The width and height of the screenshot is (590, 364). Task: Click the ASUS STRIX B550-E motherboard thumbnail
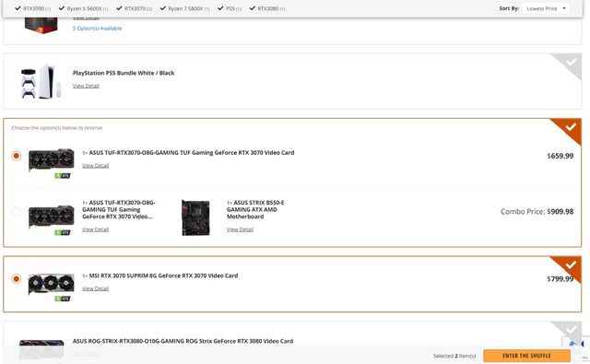(x=195, y=217)
